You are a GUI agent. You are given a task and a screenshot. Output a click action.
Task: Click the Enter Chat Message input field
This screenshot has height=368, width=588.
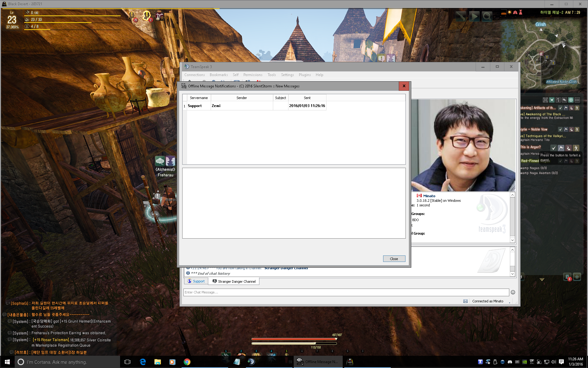tap(346, 292)
